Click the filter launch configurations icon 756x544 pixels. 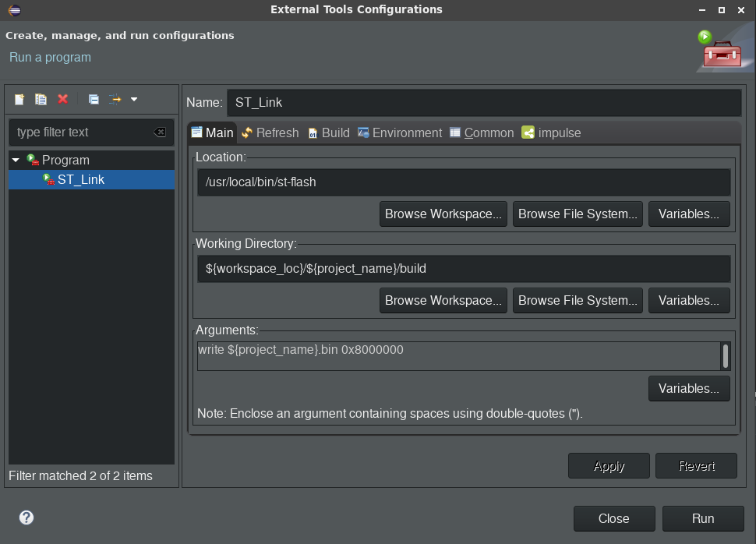[x=115, y=99]
